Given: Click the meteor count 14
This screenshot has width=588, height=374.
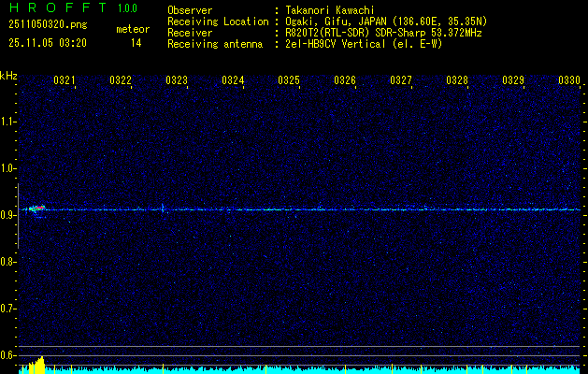Looking at the screenshot, I should 136,43.
